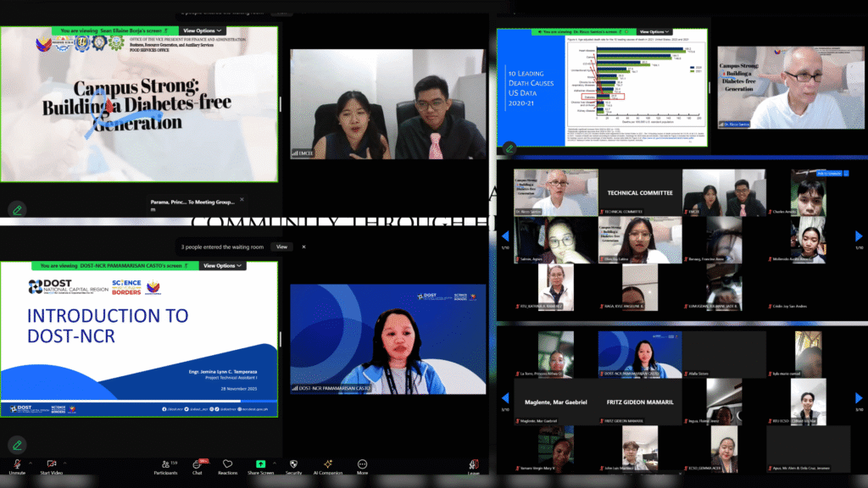This screenshot has height=488, width=868.
Task: Start Video from the meeting toolbar
Action: pos(51,465)
